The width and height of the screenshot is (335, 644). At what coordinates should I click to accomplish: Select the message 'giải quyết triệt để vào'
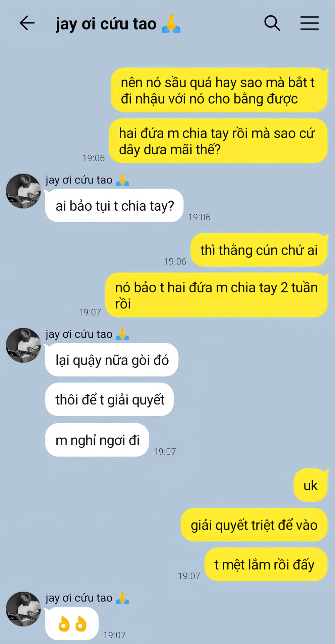point(254,525)
